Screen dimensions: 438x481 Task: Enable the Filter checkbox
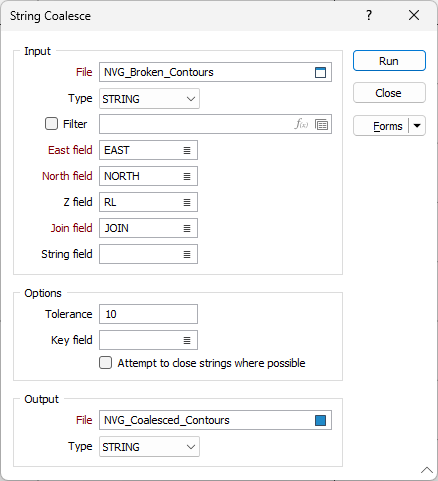pyautogui.click(x=51, y=124)
